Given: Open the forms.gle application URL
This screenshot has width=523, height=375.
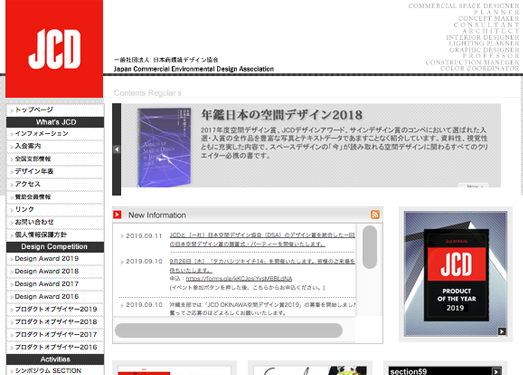Looking at the screenshot, I should pos(239,279).
